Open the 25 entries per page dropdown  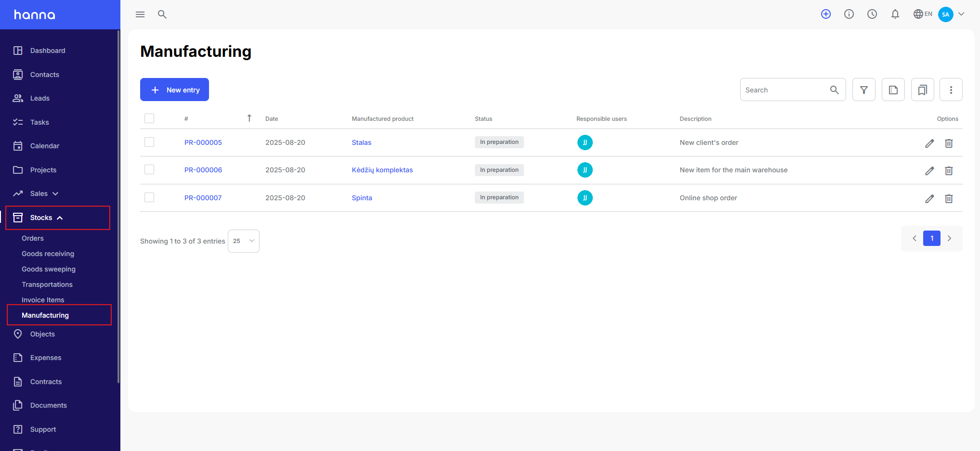(x=244, y=241)
